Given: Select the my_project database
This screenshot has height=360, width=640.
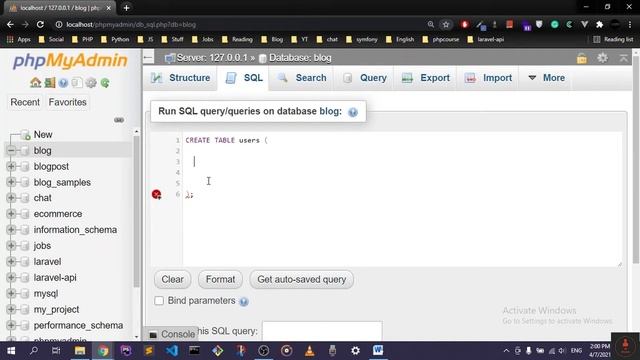Looking at the screenshot, I should (56, 309).
